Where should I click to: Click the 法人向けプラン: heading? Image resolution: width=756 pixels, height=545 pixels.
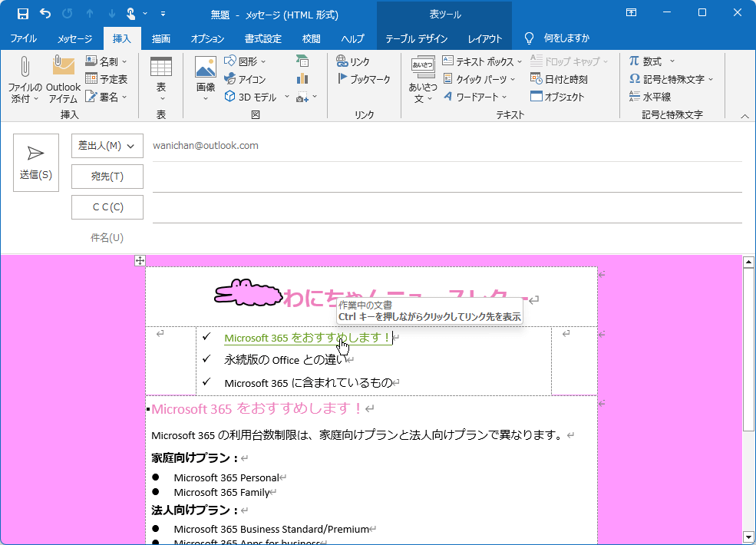coord(195,510)
